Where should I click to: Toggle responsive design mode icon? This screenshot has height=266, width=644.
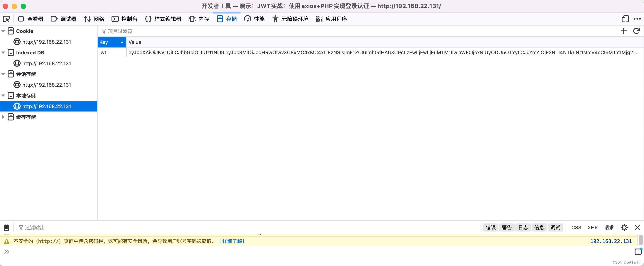click(x=625, y=19)
